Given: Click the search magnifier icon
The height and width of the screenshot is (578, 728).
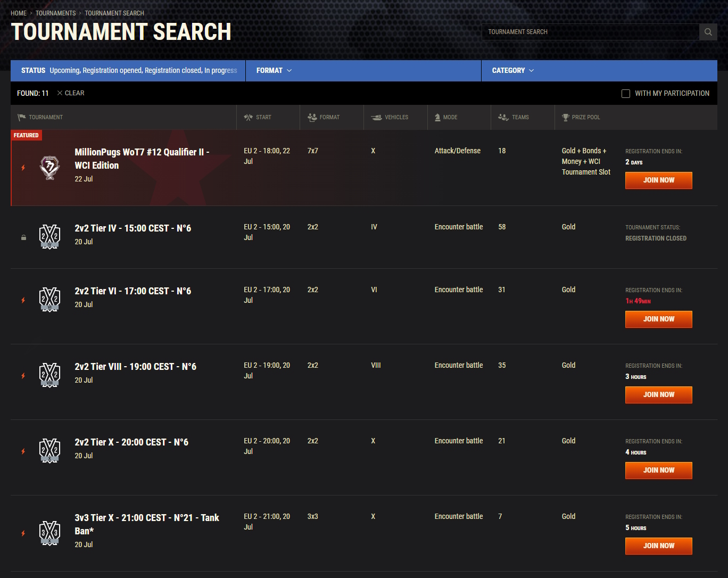Looking at the screenshot, I should coord(708,32).
